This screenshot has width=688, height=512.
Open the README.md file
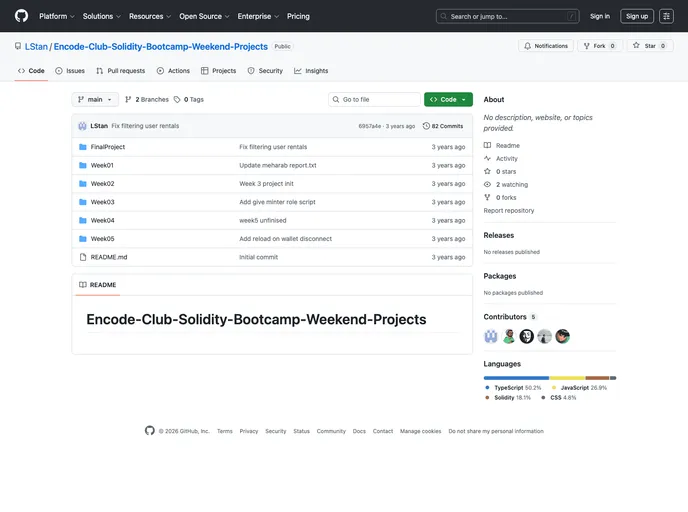point(109,257)
